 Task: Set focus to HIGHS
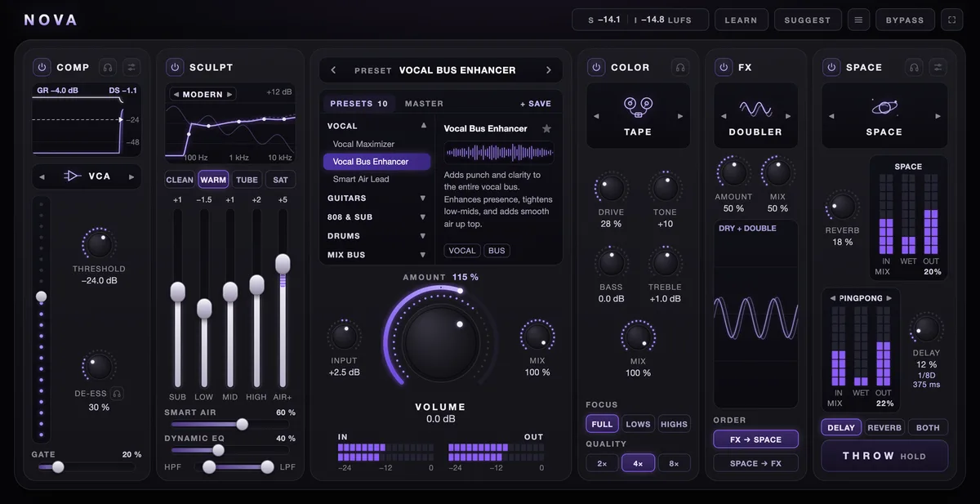[x=674, y=424]
